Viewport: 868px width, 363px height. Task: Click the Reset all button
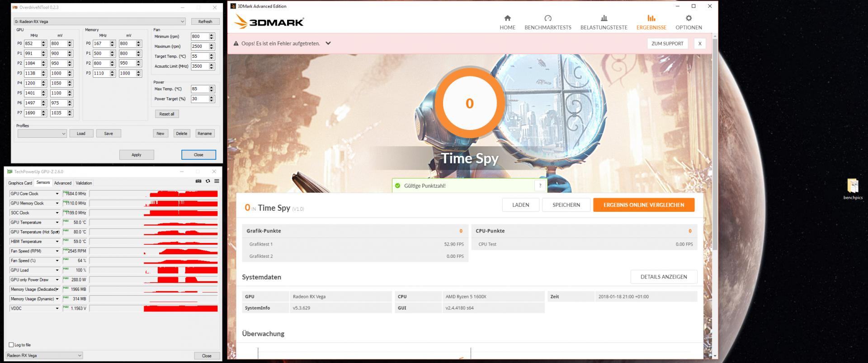(167, 114)
